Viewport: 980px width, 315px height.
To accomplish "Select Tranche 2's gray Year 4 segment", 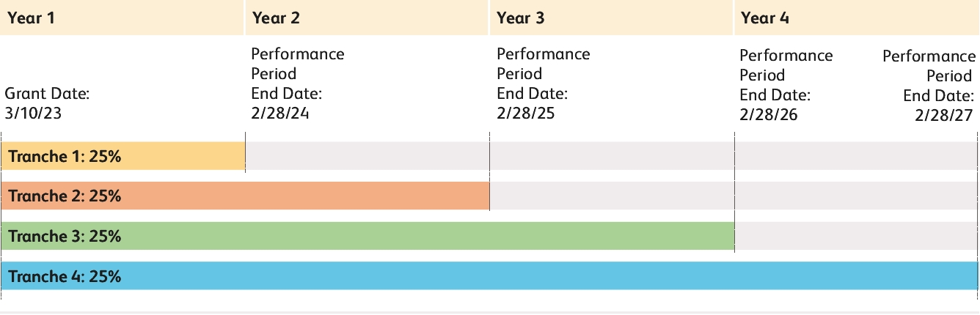I will click(x=856, y=196).
